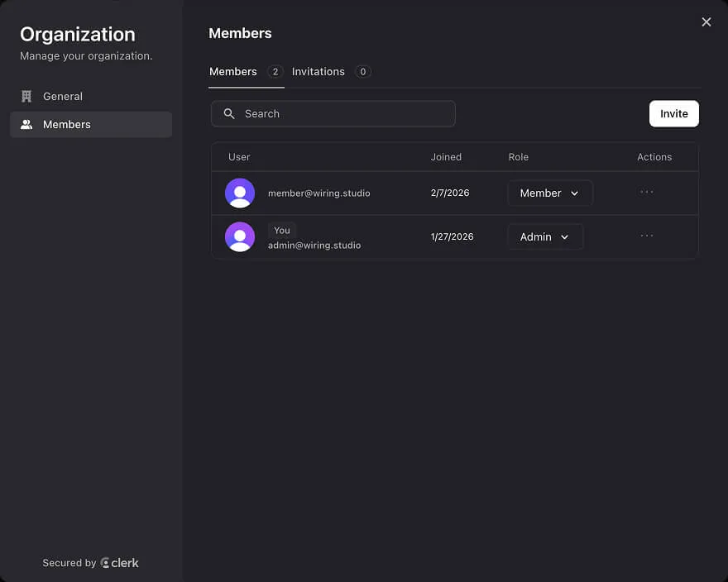Click the You label on admin row
The width and height of the screenshot is (728, 582).
[281, 230]
